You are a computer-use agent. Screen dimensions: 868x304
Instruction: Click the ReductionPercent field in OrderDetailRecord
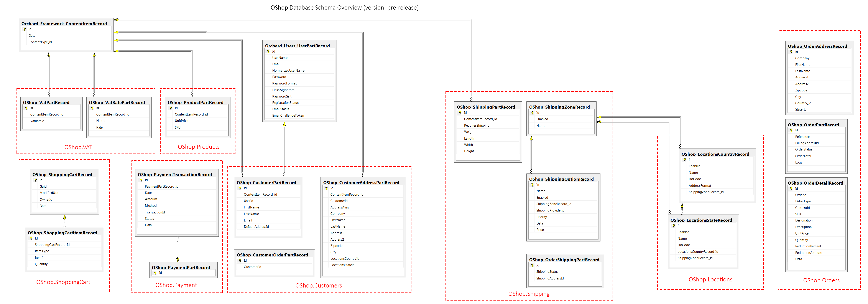[808, 246]
